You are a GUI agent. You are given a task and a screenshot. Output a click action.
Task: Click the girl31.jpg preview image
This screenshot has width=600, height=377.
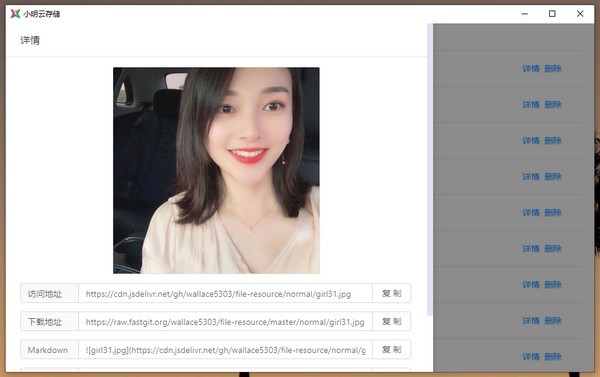[216, 170]
